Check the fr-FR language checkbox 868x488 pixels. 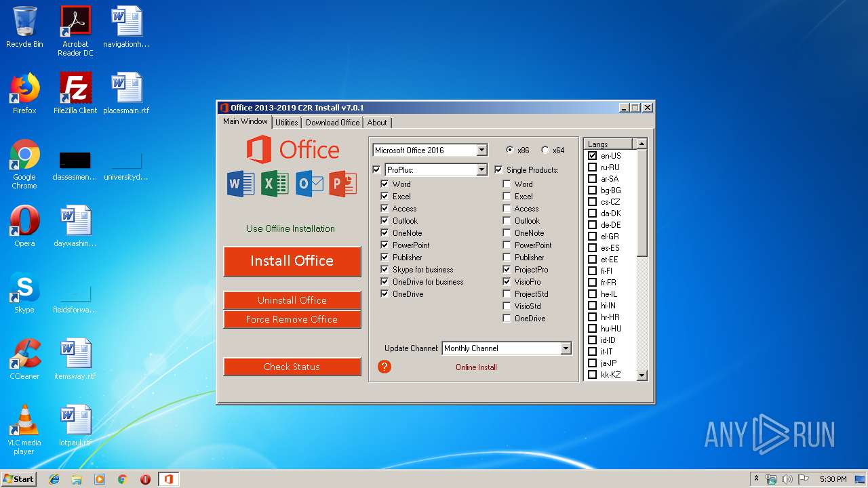(592, 282)
